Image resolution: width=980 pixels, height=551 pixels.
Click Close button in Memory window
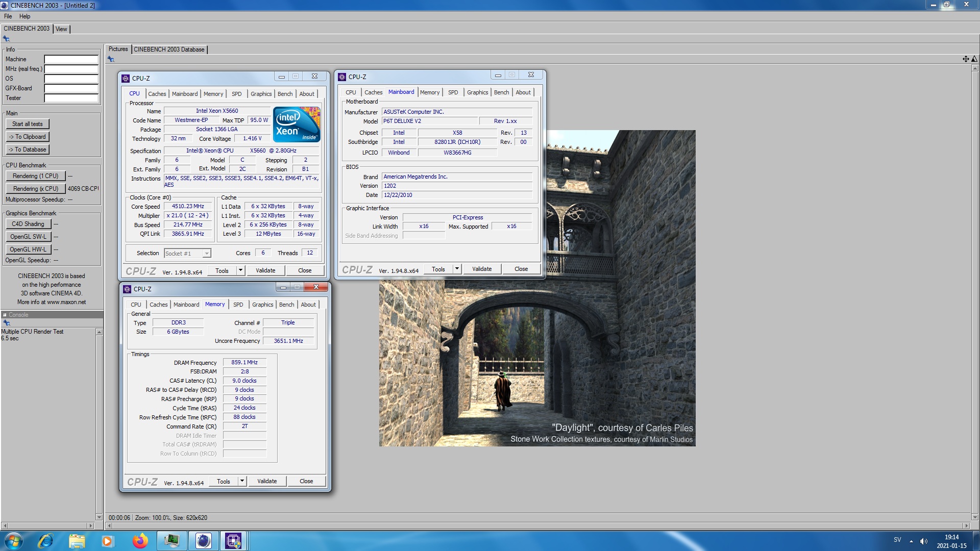tap(306, 481)
